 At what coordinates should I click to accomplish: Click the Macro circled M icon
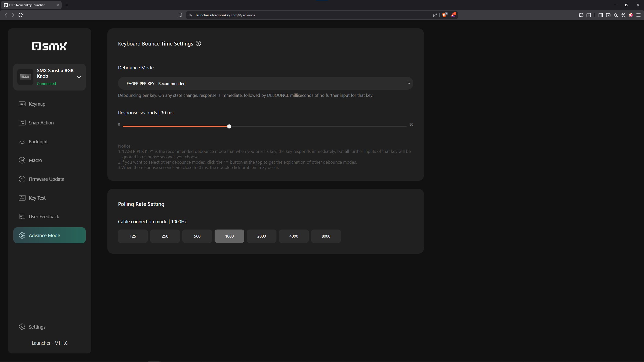22,160
